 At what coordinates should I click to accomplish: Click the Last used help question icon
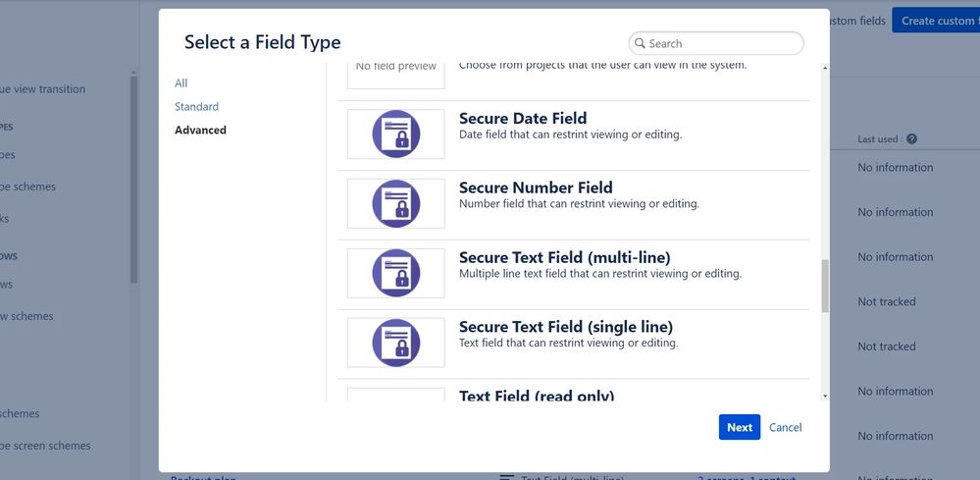tap(912, 138)
